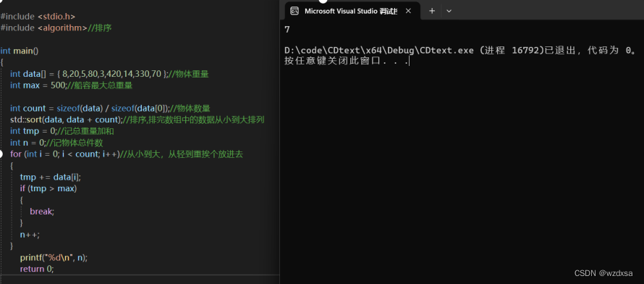This screenshot has height=284, width=644.
Task: Expand the terminal profile dropdown arrow
Action: [x=449, y=11]
